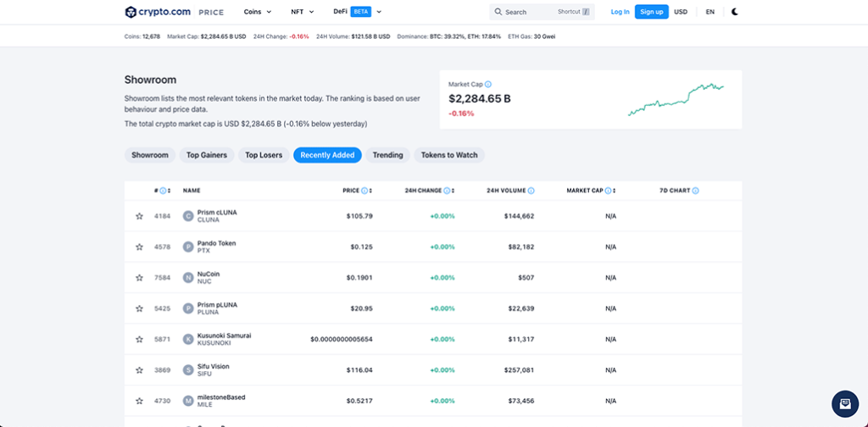Click the ETH Gas 30 Gwei stat
This screenshot has width=868, height=427.
(x=531, y=36)
